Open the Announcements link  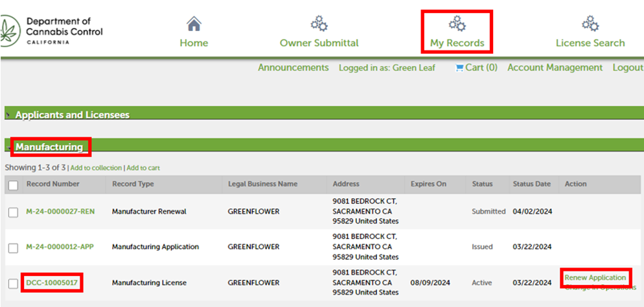pos(293,68)
